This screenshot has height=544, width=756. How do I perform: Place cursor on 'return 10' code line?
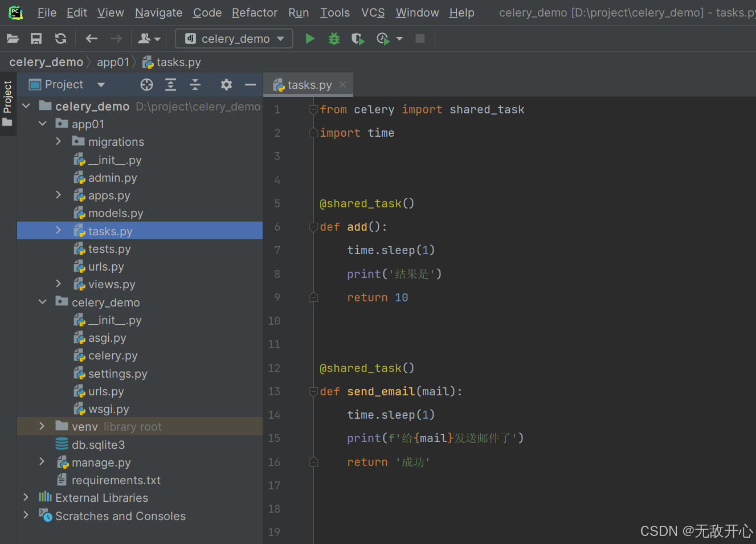pyautogui.click(x=378, y=297)
